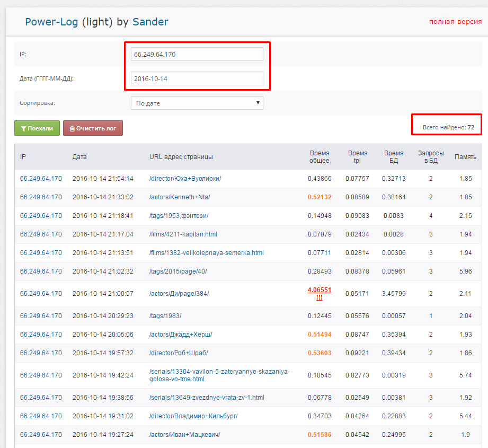488x448 pixels.
Task: Click the Sander author link in header
Action: coord(150,22)
